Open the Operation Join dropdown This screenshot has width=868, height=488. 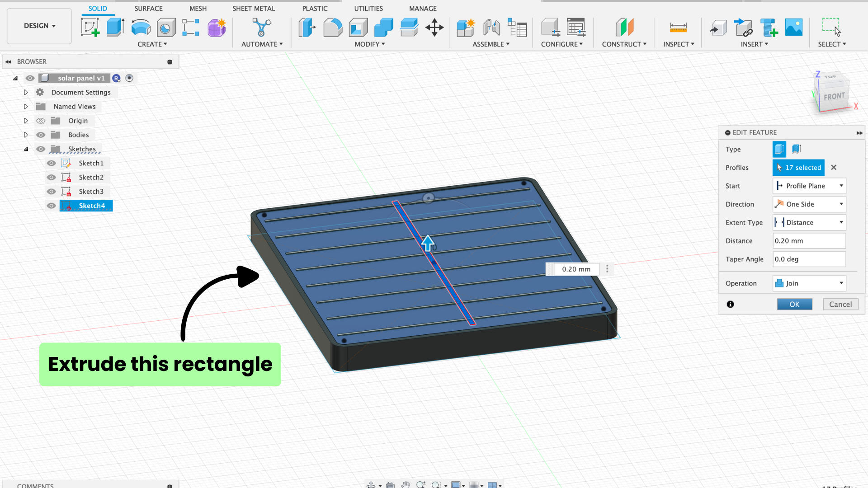click(809, 283)
